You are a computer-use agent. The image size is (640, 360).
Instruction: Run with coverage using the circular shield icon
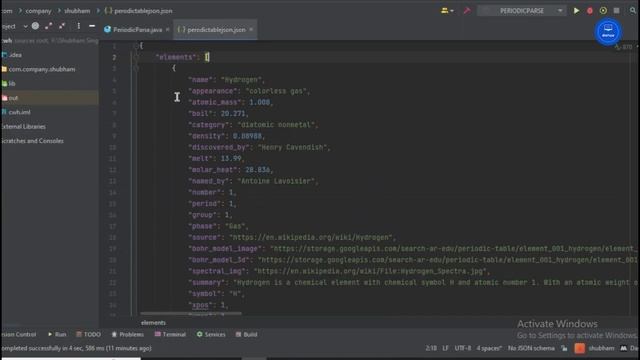603,11
